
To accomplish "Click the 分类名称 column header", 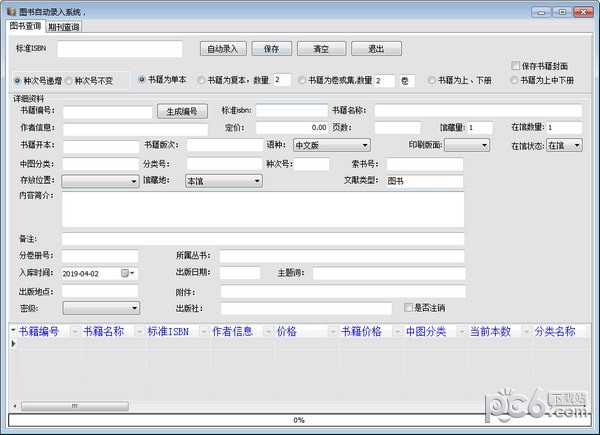I will pos(555,331).
